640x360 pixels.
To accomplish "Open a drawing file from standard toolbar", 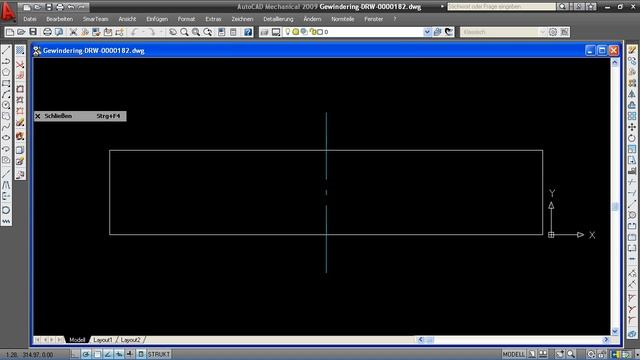I will click(x=21, y=32).
